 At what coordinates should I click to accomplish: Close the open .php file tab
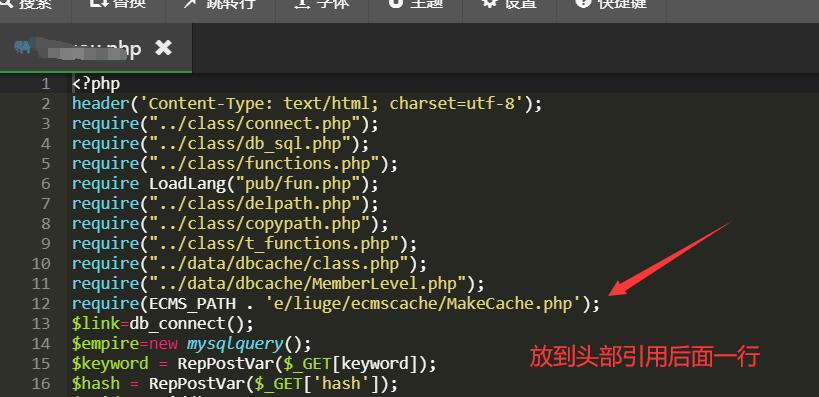(x=163, y=49)
